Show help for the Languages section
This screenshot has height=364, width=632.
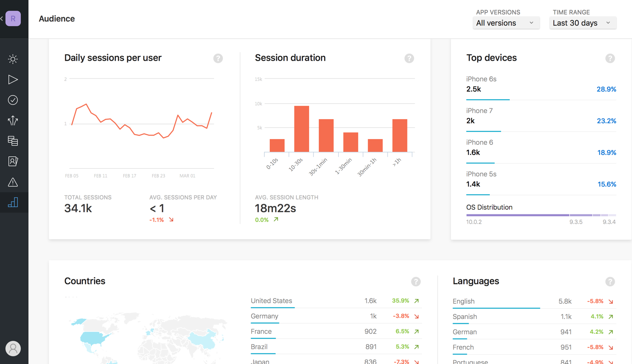pyautogui.click(x=610, y=282)
